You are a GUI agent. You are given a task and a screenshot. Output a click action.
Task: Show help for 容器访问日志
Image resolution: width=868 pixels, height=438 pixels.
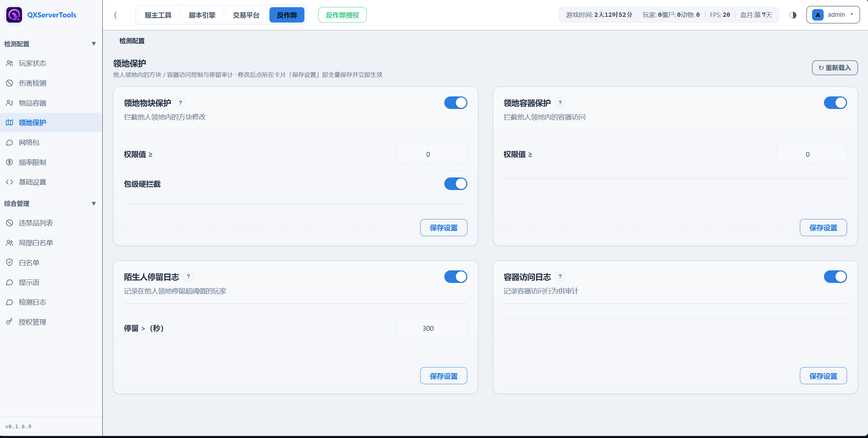pyautogui.click(x=560, y=277)
